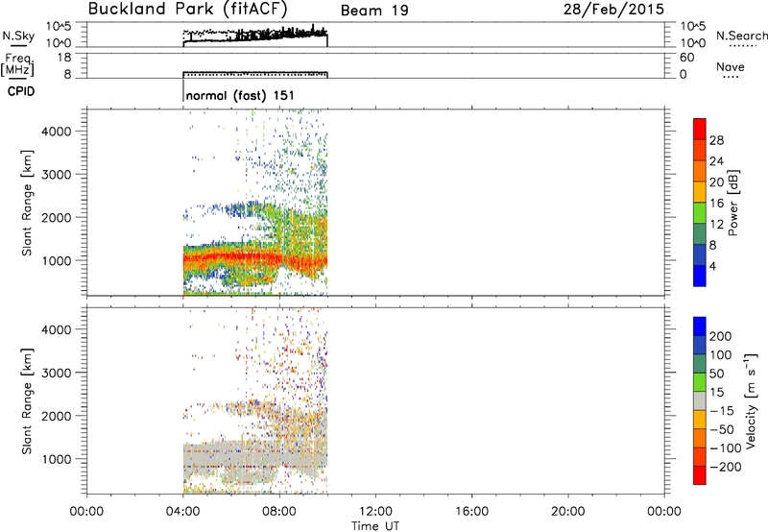The width and height of the screenshot is (768, 532).
Task: Click the '12:00' time axis label
Action: (x=375, y=512)
